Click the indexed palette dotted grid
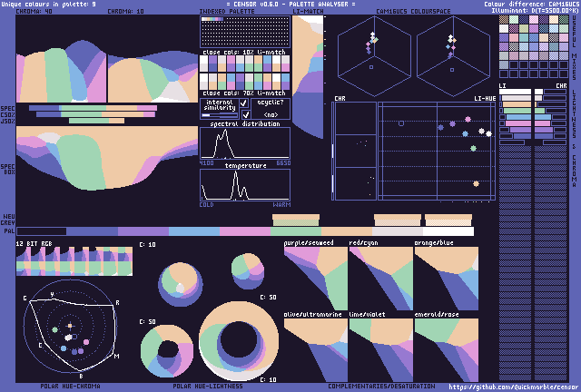 [244, 33]
